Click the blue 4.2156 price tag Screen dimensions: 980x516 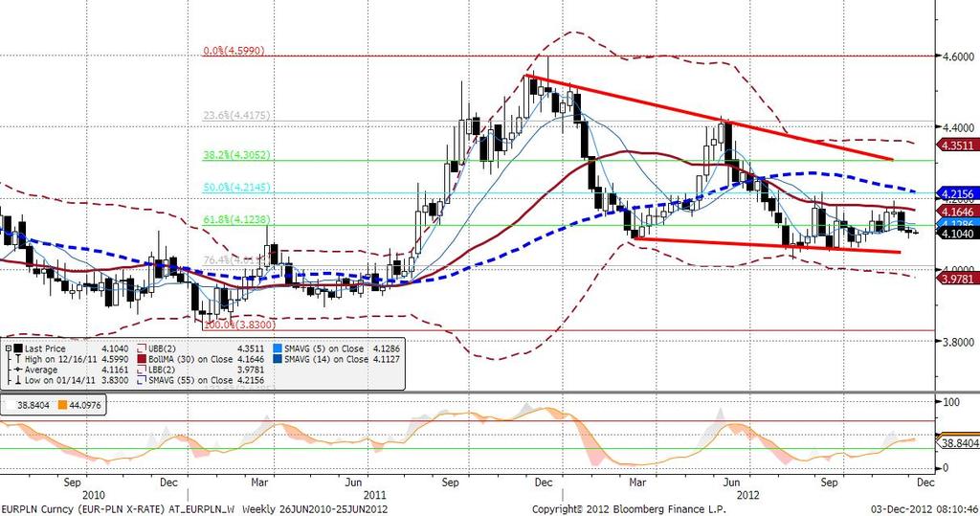tap(957, 192)
